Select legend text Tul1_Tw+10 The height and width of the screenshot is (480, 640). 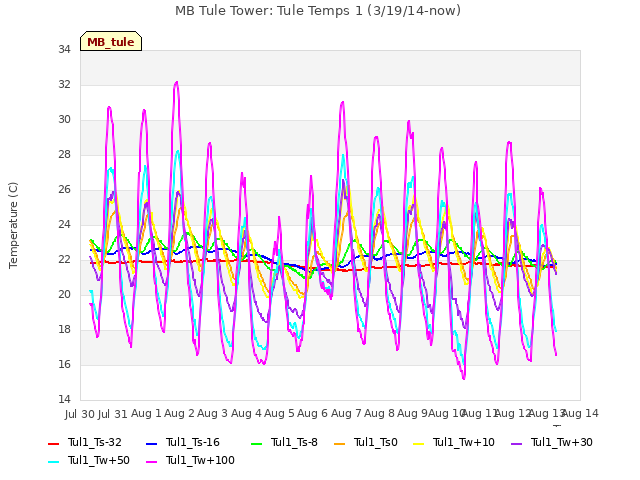pyautogui.click(x=464, y=442)
